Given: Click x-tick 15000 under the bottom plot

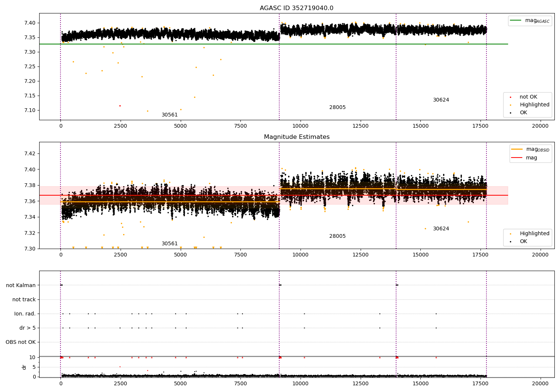Looking at the screenshot, I should pyautogui.click(x=420, y=383).
